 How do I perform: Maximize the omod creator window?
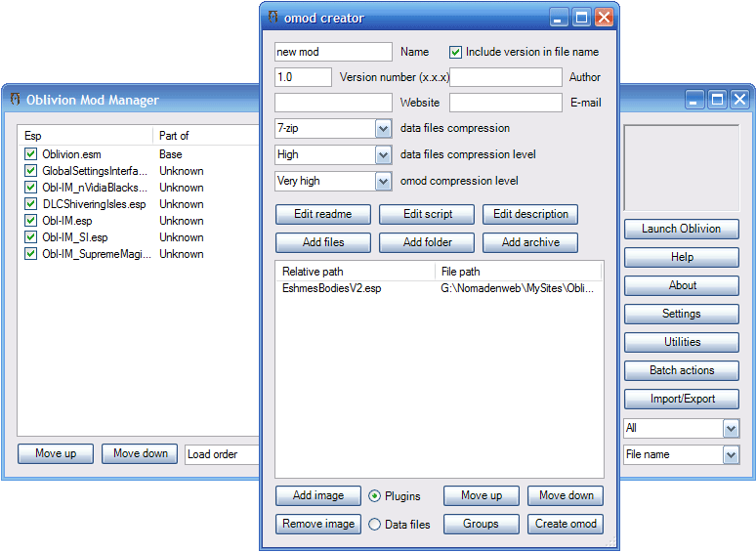tap(581, 18)
